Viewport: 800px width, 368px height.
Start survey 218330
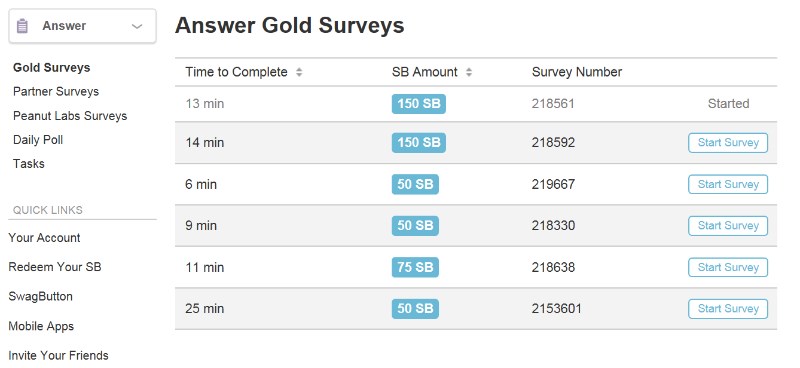[x=728, y=226]
